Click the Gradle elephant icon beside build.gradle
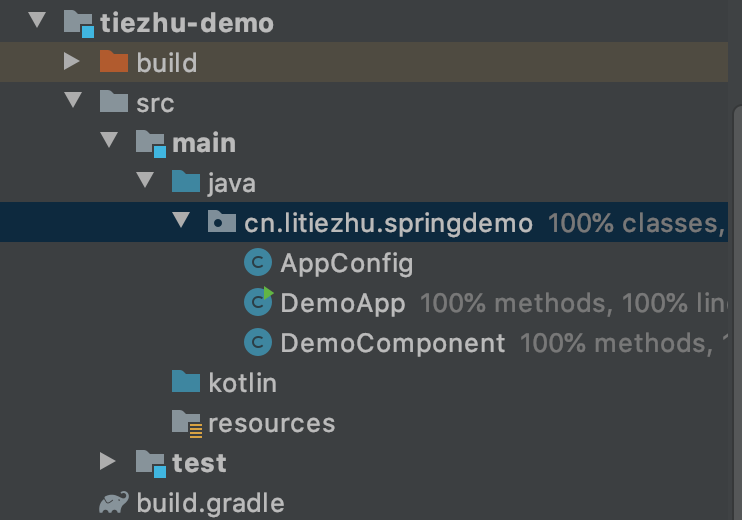Image resolution: width=742 pixels, height=520 pixels. point(114,502)
